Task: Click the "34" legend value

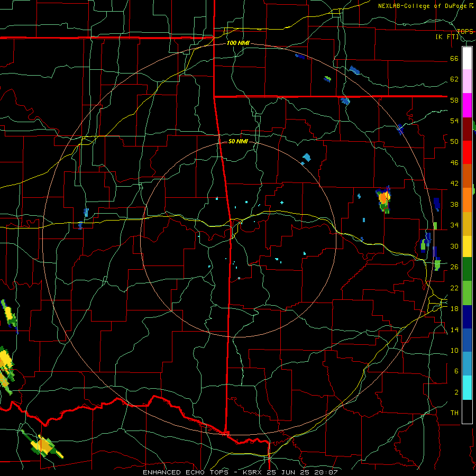Action: coord(454,225)
